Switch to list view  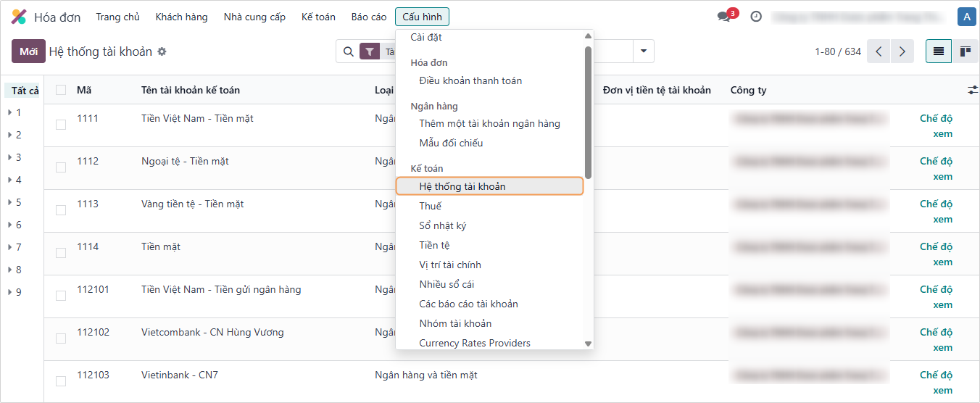coord(939,51)
